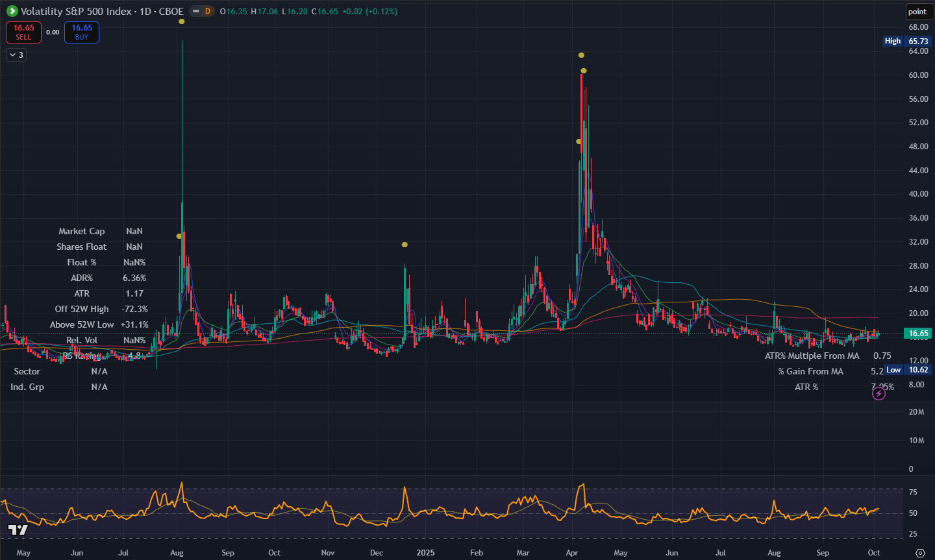Click the Mar label on the time axis

[523, 553]
